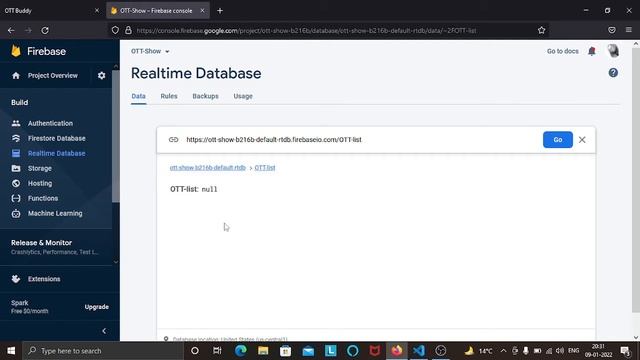Screen dimensions: 640x360
Task: Open ott-show-b216b-default-rtdb breadcrumb link
Action: [208, 168]
